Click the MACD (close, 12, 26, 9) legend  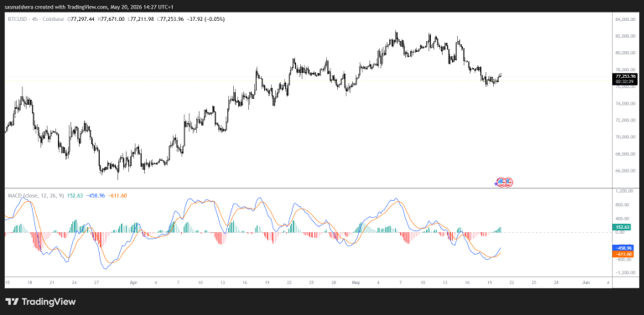[x=36, y=196]
